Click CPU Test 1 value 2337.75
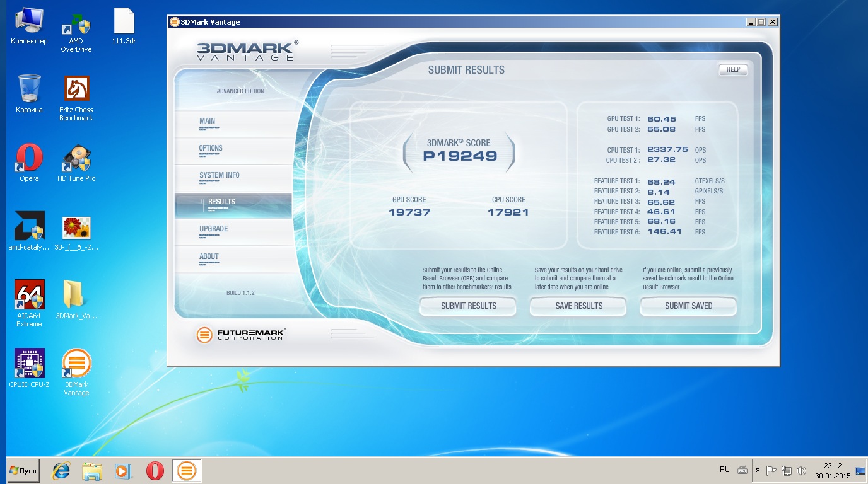 point(667,150)
